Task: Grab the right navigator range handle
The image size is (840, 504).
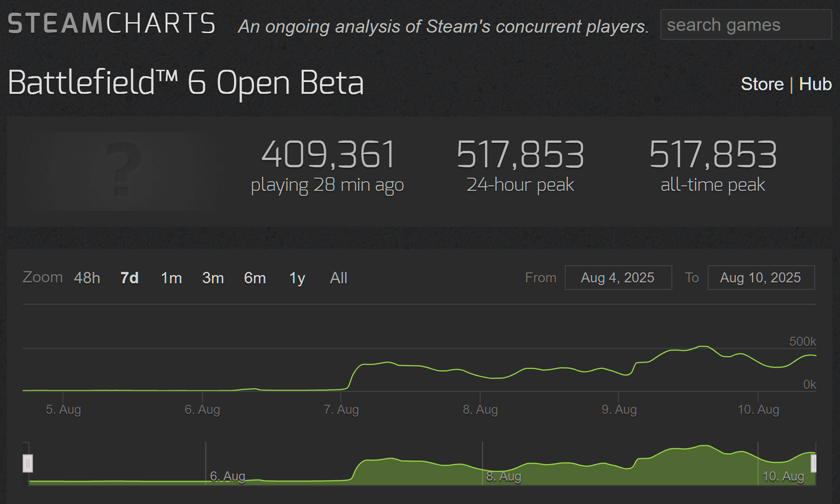Action: pos(813,464)
